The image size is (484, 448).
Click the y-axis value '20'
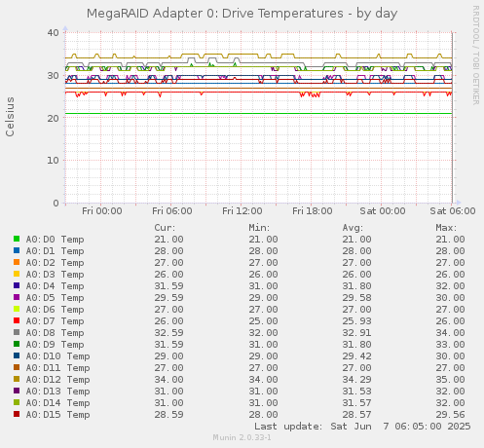pyautogui.click(x=53, y=118)
